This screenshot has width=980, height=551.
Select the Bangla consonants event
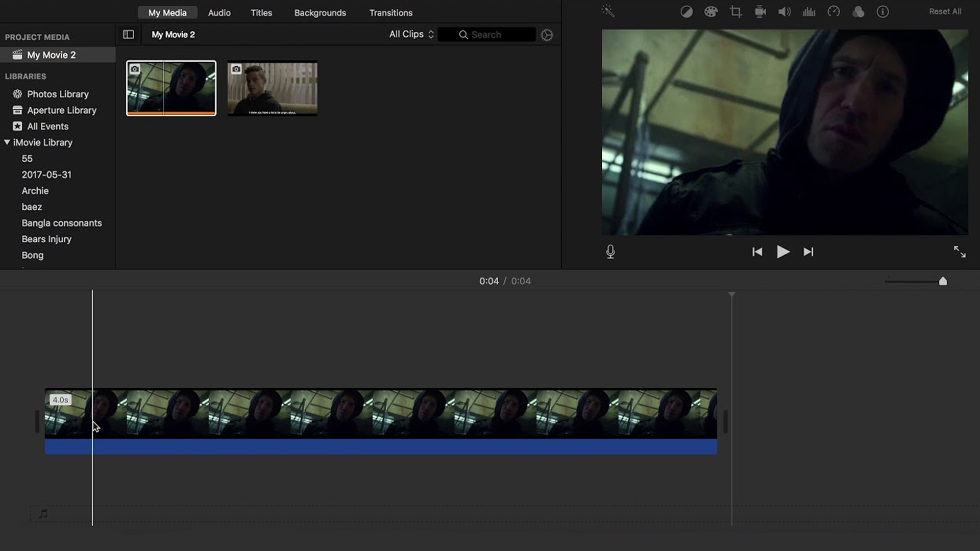[x=62, y=223]
